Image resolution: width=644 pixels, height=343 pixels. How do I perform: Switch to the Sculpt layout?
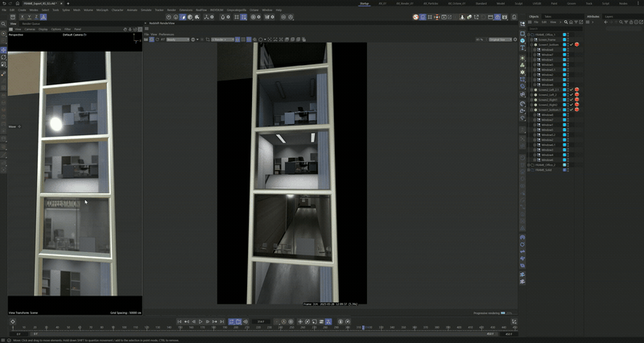coord(518,3)
